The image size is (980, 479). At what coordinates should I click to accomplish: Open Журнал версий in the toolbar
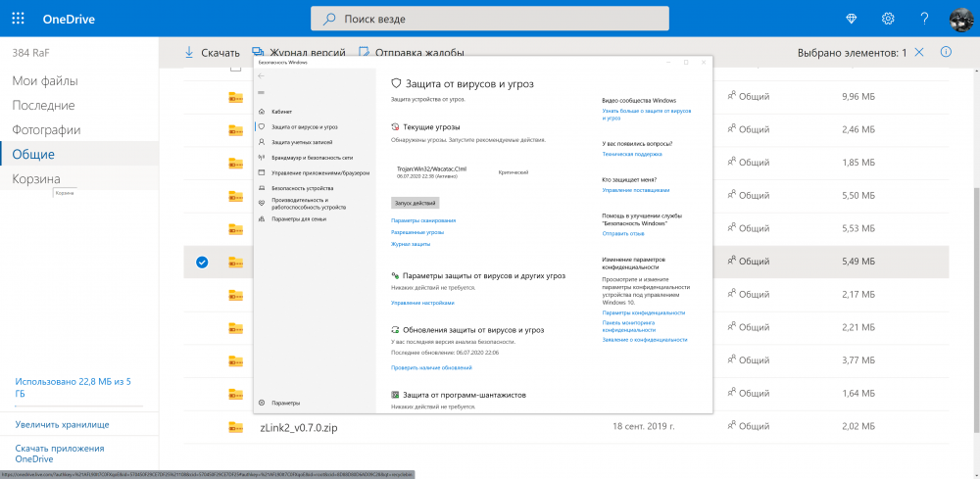coord(299,53)
